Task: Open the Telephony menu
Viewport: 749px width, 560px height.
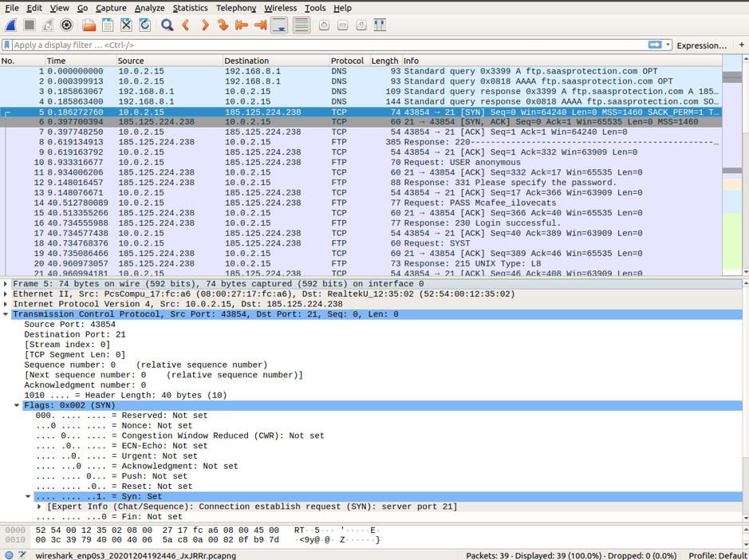Action: (236, 8)
